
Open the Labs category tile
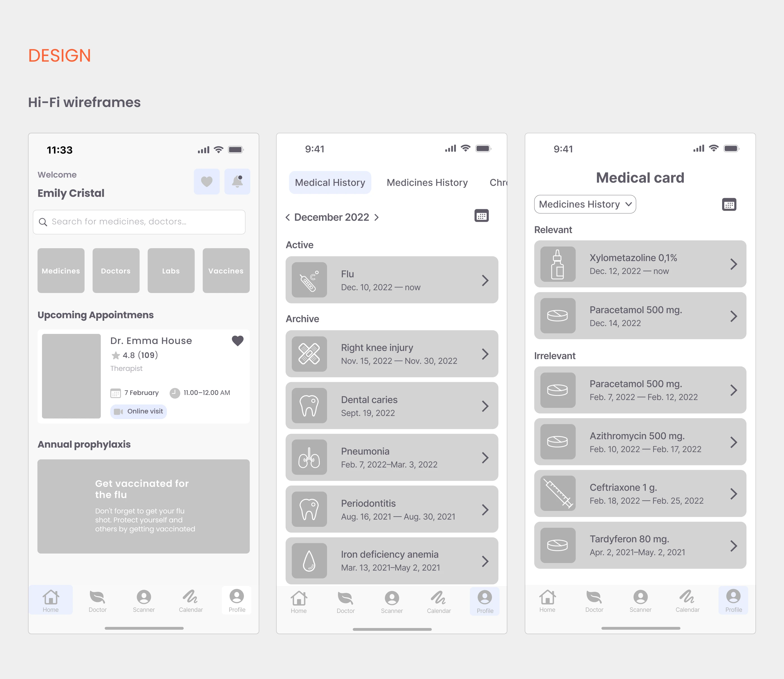click(171, 271)
